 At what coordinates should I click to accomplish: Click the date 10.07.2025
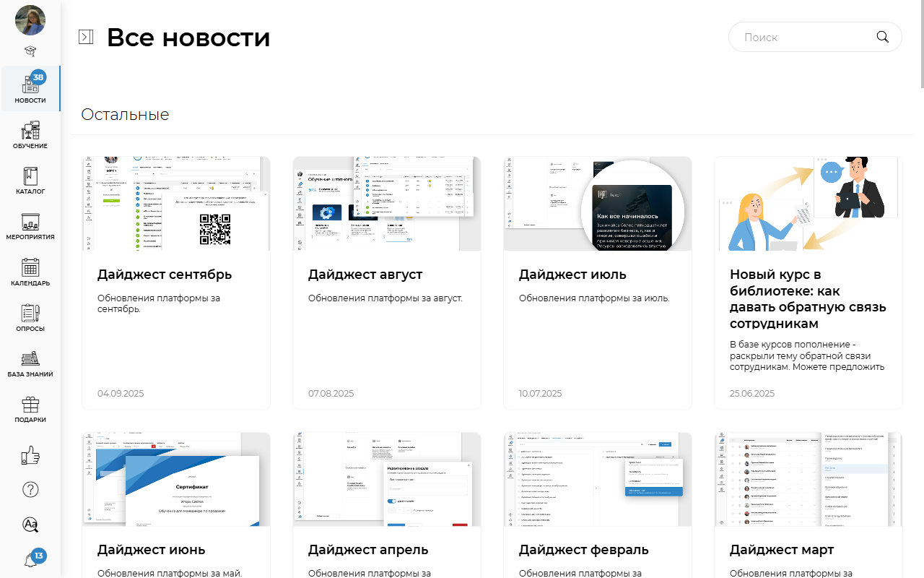point(540,394)
